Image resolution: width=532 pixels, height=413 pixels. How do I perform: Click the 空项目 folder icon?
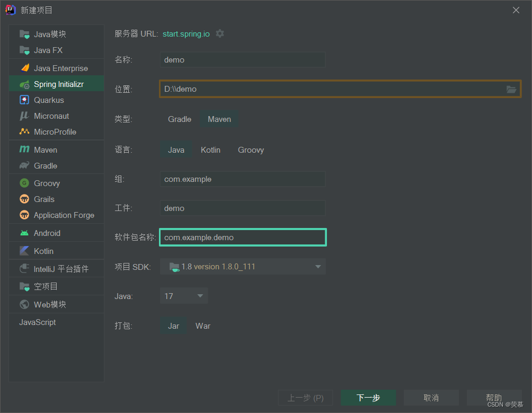[x=24, y=287]
